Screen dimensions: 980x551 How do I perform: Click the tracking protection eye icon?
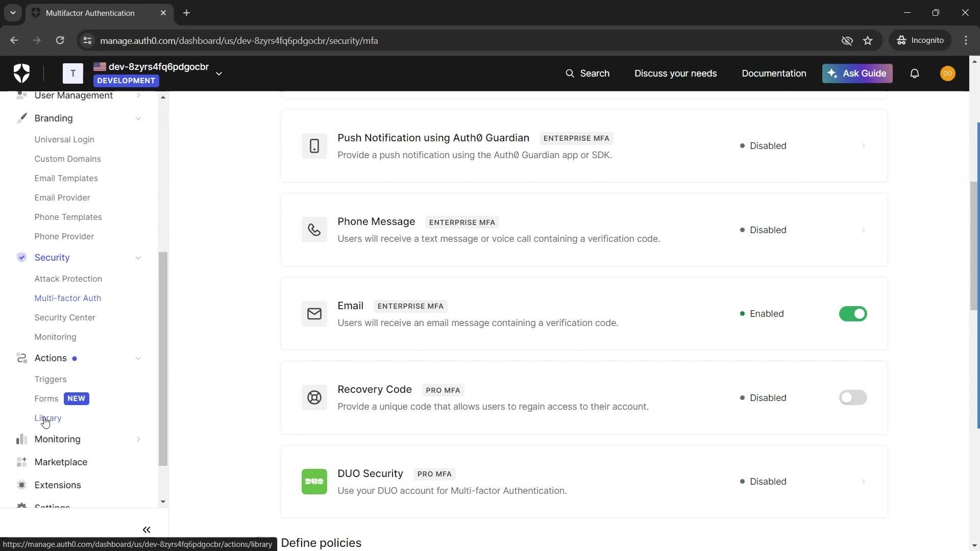[847, 40]
